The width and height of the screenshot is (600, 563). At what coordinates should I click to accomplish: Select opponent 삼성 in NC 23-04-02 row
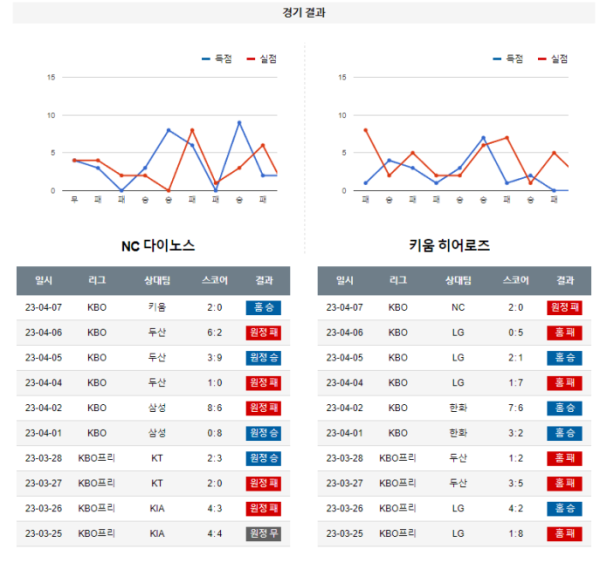tap(157, 408)
